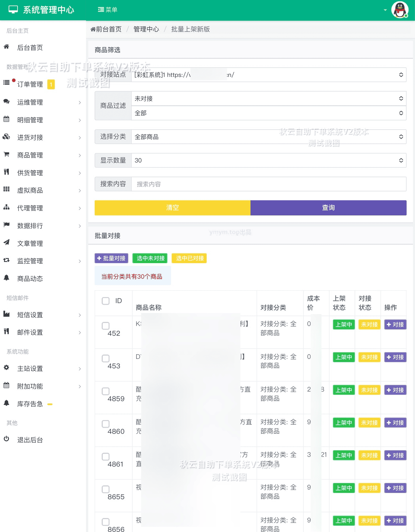415x532 pixels.
Task: Open the 选择分类 全部商品 dropdown
Action: coord(269,137)
